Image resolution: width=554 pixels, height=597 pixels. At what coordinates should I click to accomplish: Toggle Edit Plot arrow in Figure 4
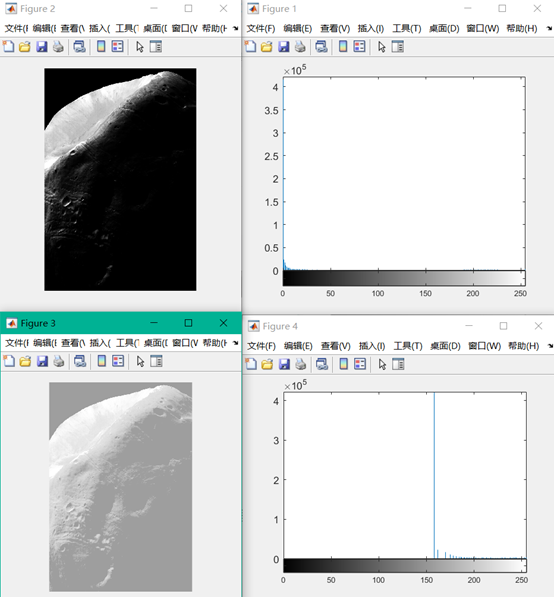point(382,364)
